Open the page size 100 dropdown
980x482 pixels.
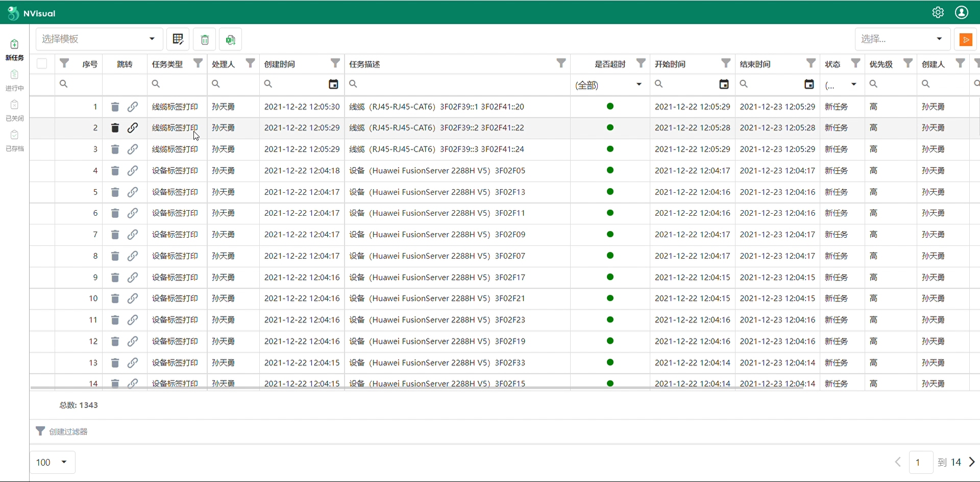coord(53,462)
